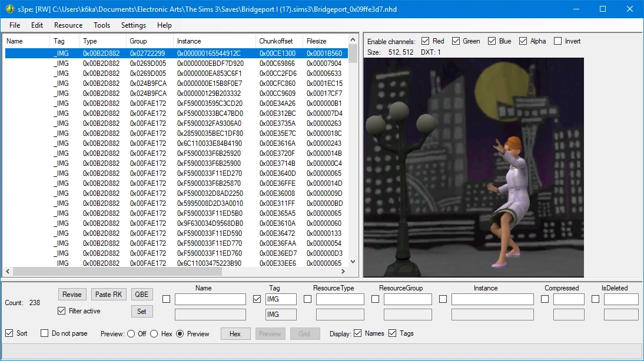Viewport: 644px width, 361px height.
Task: Click the horizontal scroll left arrow
Action: [8, 271]
